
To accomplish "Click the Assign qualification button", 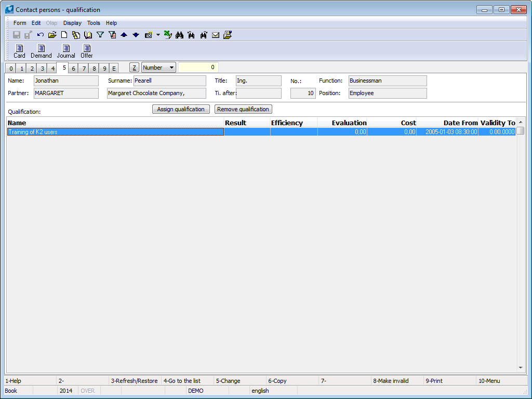I will pyautogui.click(x=181, y=109).
